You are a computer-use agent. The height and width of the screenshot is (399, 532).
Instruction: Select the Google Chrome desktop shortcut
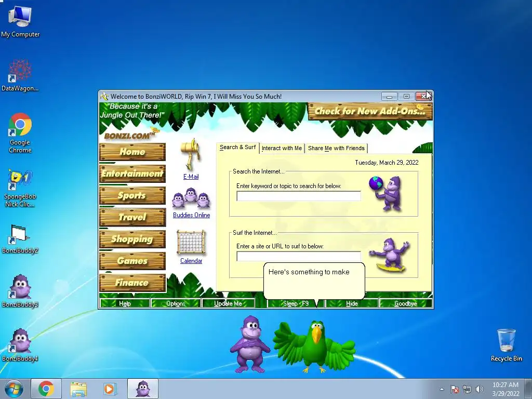[20, 133]
